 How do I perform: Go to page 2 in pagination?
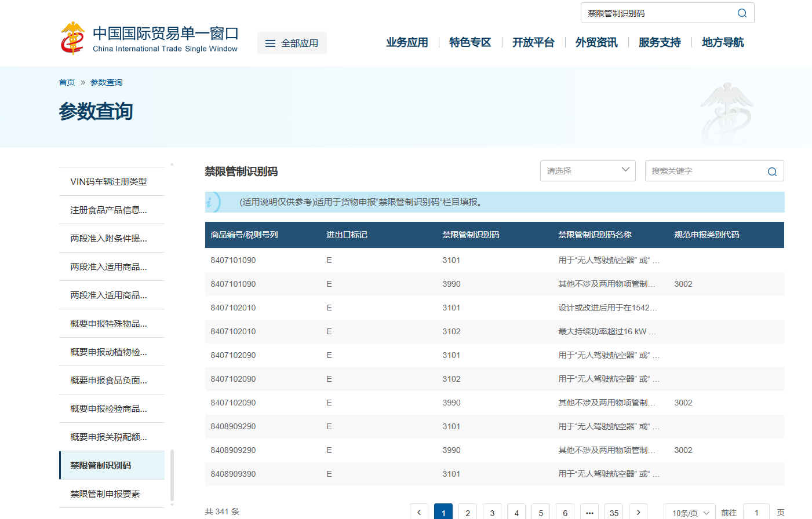pyautogui.click(x=468, y=513)
